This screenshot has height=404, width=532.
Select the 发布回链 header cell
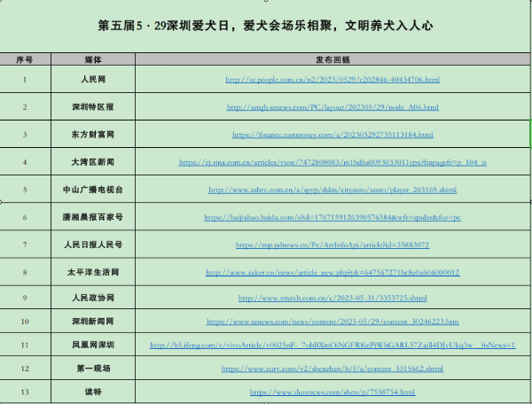point(332,59)
